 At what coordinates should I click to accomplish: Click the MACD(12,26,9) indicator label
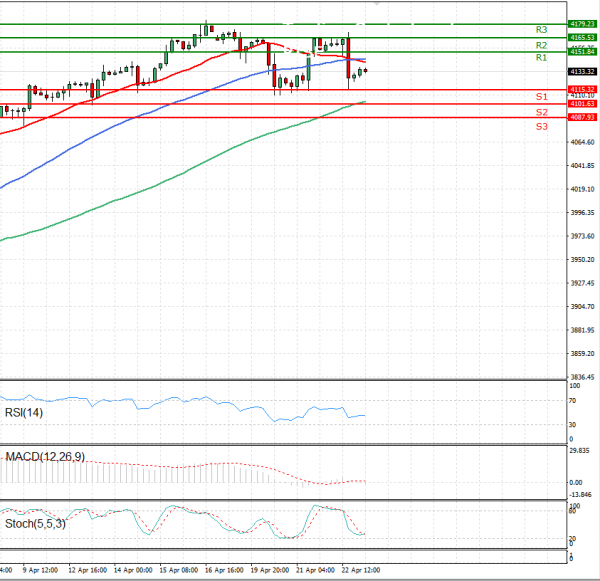click(45, 457)
